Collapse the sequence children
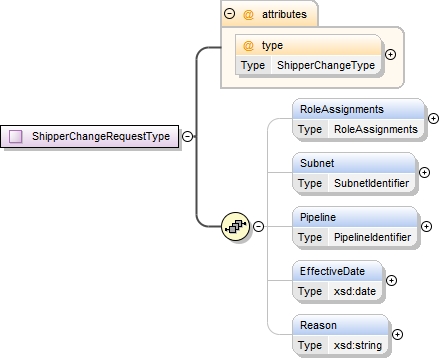The height and width of the screenshot is (360, 441). [258, 227]
